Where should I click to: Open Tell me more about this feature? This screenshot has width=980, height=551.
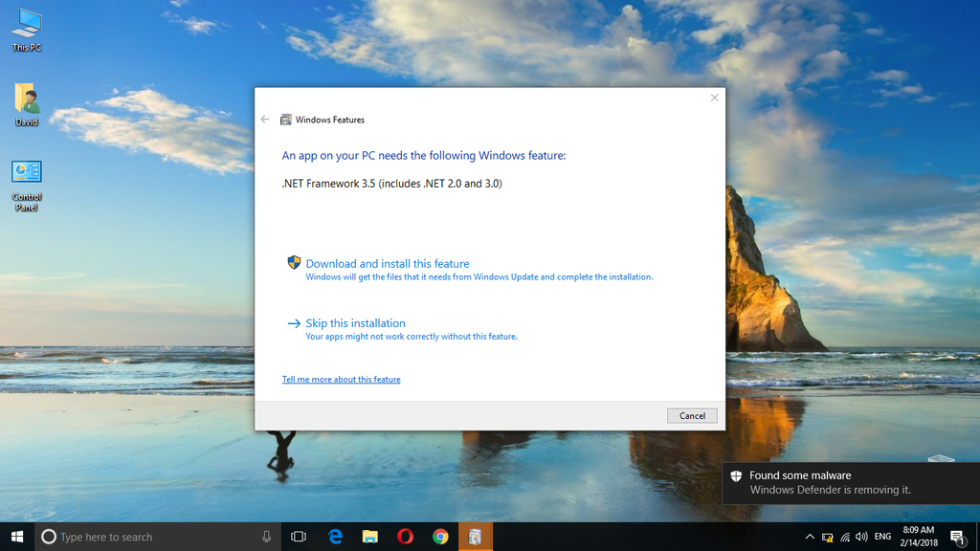pos(341,380)
